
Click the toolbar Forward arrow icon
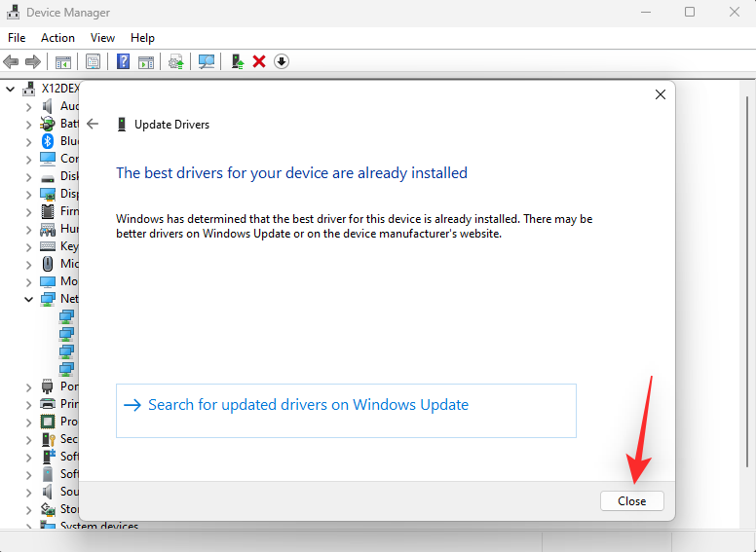pos(33,61)
